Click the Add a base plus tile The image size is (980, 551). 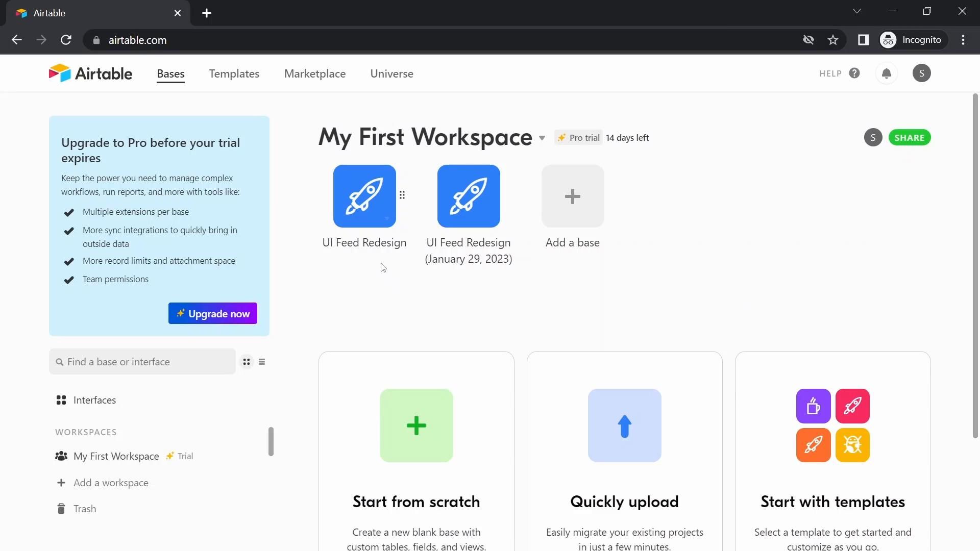pos(572,196)
